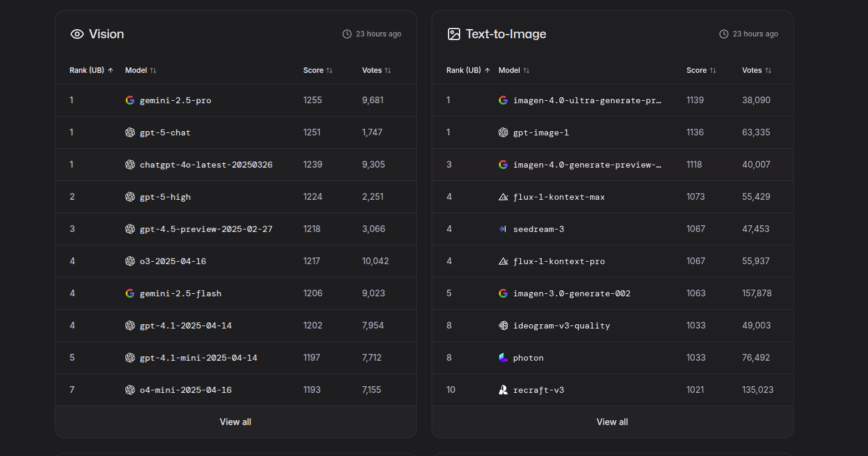Click the flux icon beside flux-1-kontext-pro
The width and height of the screenshot is (868, 456).
point(503,261)
